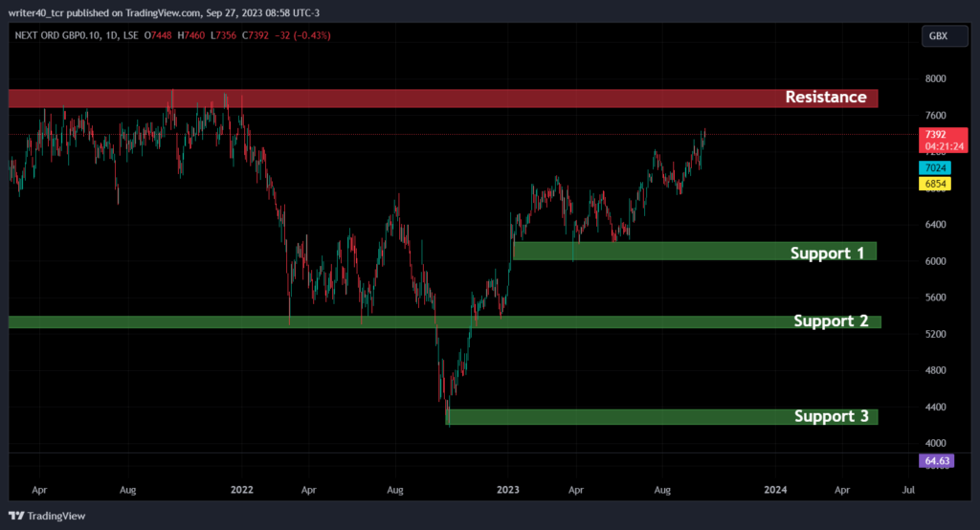980x530 pixels.
Task: Click the low value L7356
Action: click(x=223, y=35)
